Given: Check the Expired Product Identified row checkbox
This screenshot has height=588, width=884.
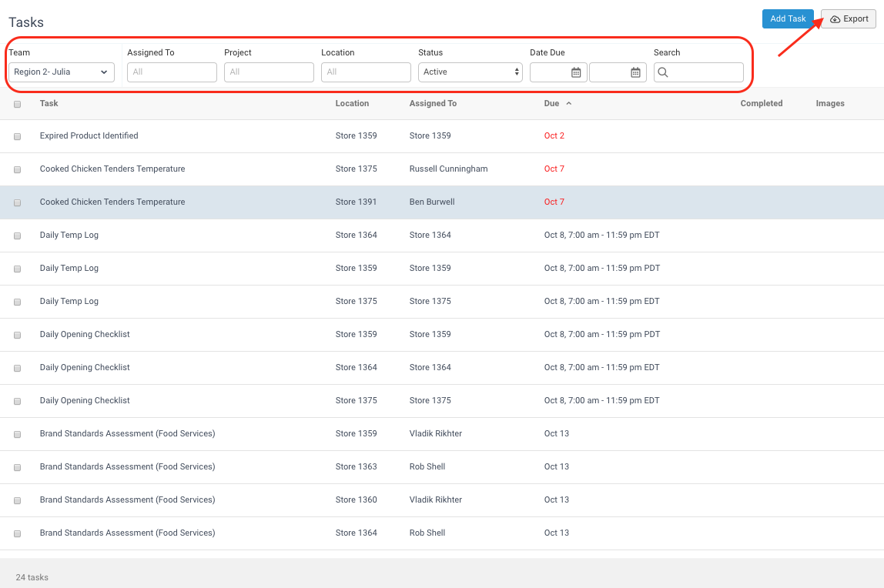Looking at the screenshot, I should click(x=18, y=137).
